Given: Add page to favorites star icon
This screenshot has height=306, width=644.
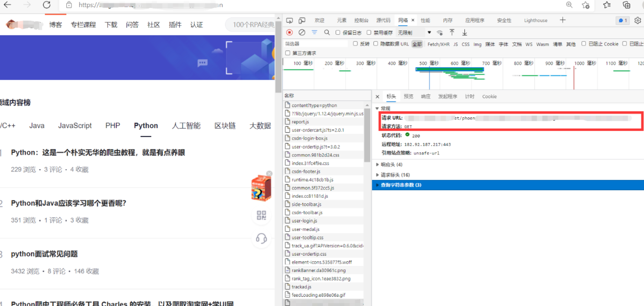Looking at the screenshot, I should [x=586, y=5].
